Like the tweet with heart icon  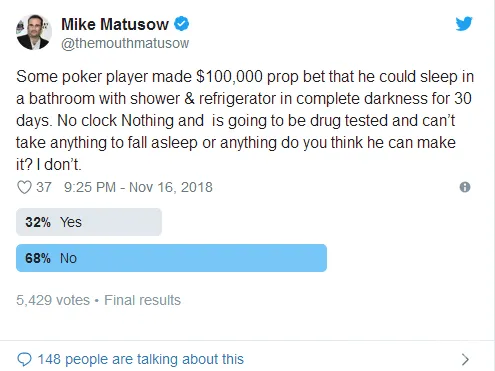click(24, 187)
